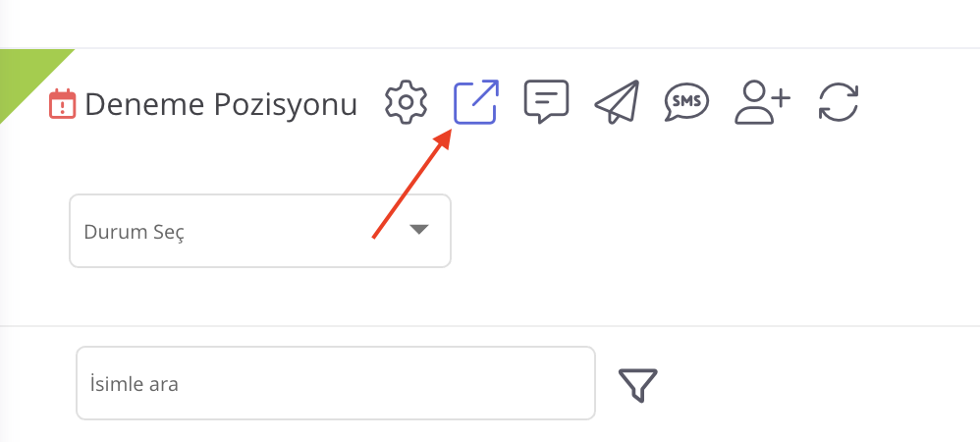Add a candidate with person-plus icon
Screen dimensions: 980x442
click(x=763, y=102)
